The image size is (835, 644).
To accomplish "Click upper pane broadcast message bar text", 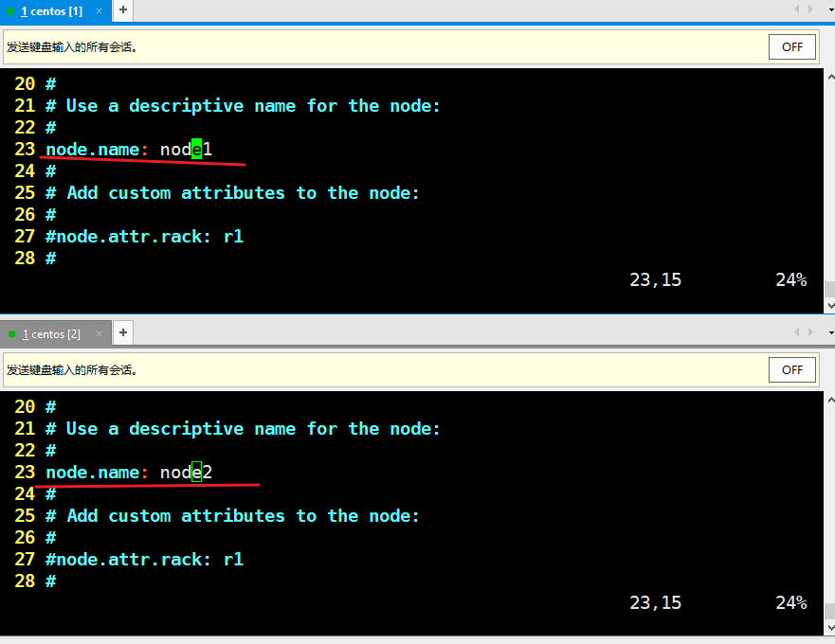I will [x=72, y=47].
